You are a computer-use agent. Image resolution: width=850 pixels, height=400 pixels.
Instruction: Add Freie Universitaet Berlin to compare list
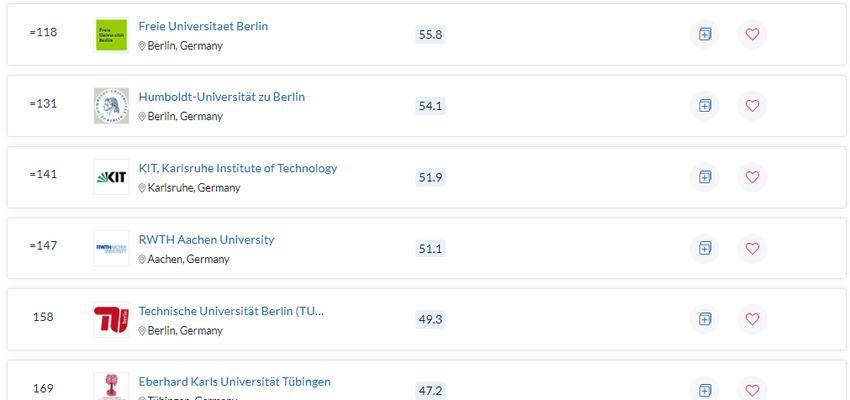point(704,35)
